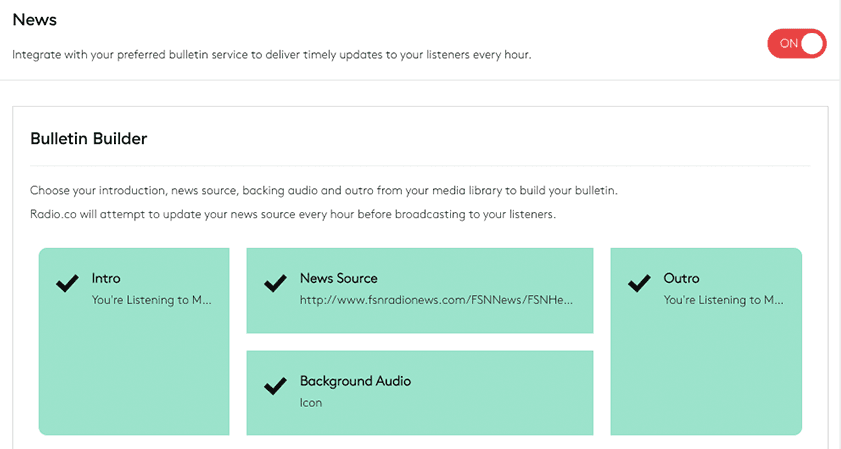Click the Bulletin Builder heading
Viewport: 841px width, 449px height.
(x=88, y=139)
